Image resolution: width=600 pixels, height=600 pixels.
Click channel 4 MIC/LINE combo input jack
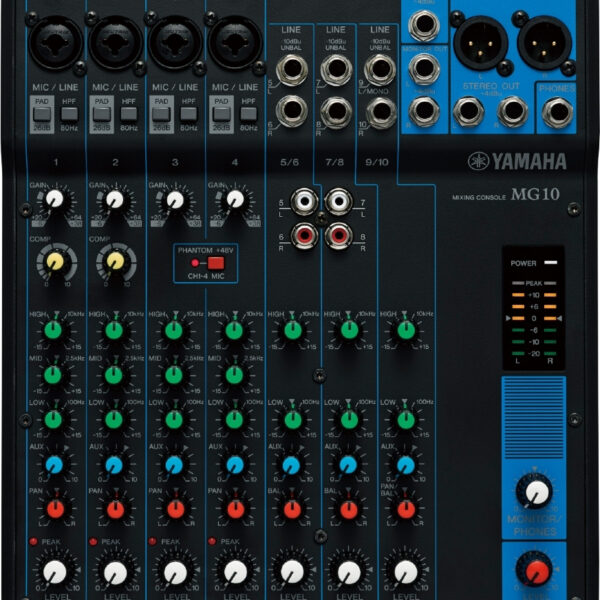pyautogui.click(x=233, y=42)
